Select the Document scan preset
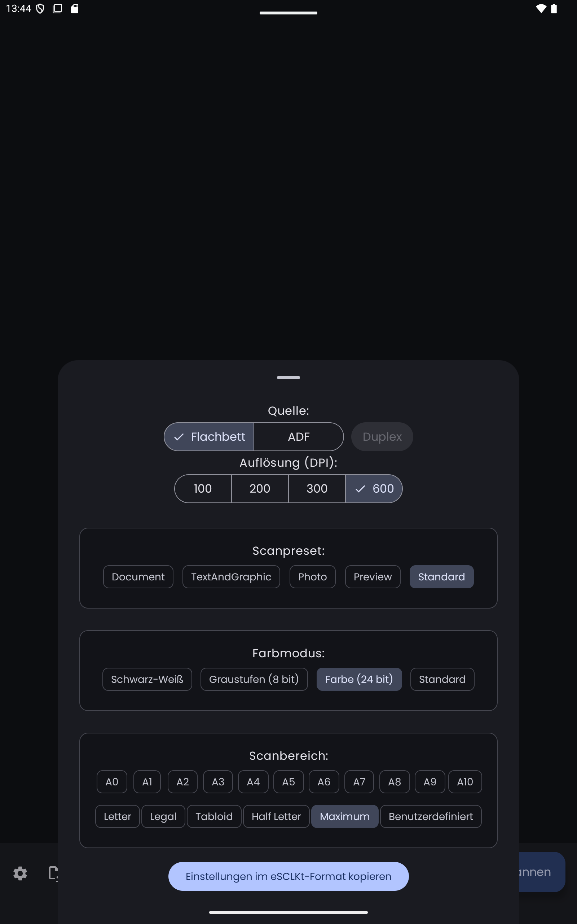 point(138,576)
